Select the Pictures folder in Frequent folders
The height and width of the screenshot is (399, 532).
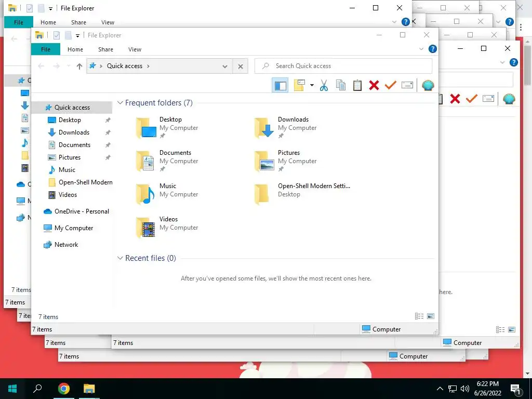[x=286, y=161]
